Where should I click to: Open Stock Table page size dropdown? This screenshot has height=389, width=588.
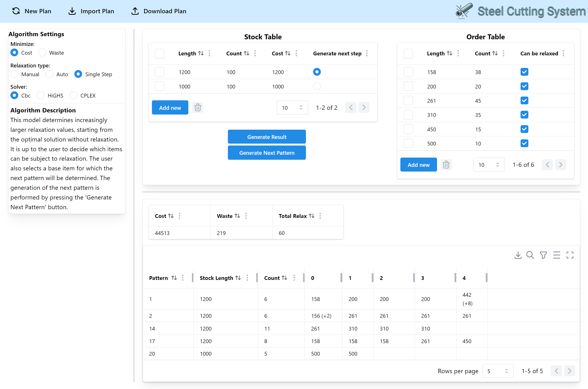pos(292,108)
